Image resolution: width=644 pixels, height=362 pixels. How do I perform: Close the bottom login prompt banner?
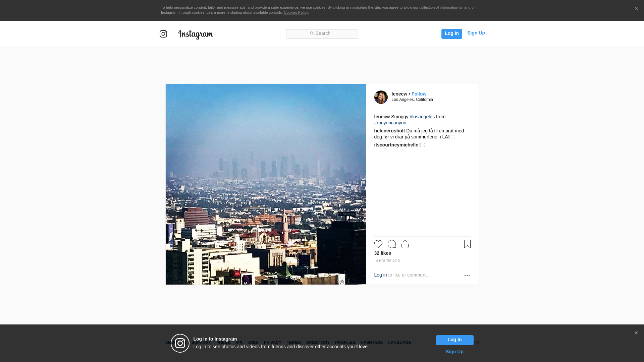(x=636, y=333)
